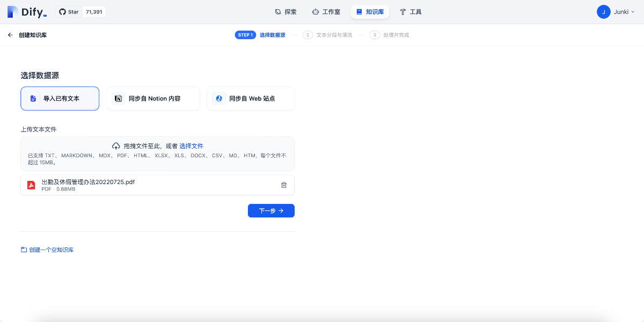Click the red PDF icon of the uploaded file
Image resolution: width=644 pixels, height=322 pixels.
click(32, 184)
